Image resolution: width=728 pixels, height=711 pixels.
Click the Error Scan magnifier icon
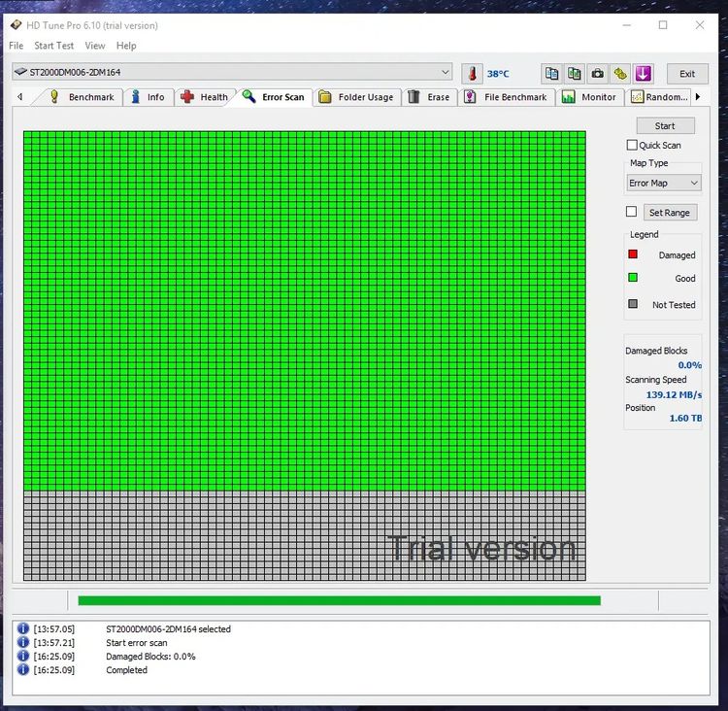(x=248, y=96)
